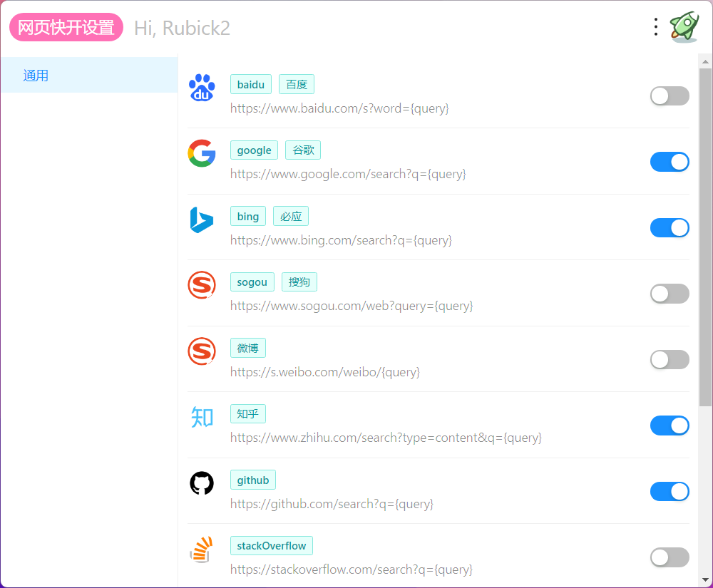Click the Stack Overflow logo icon

pos(201,549)
